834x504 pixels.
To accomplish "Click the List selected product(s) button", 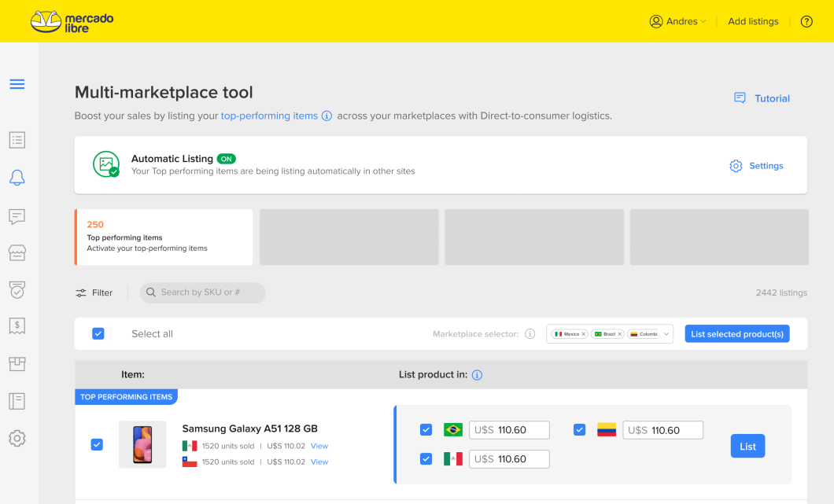I will click(736, 334).
